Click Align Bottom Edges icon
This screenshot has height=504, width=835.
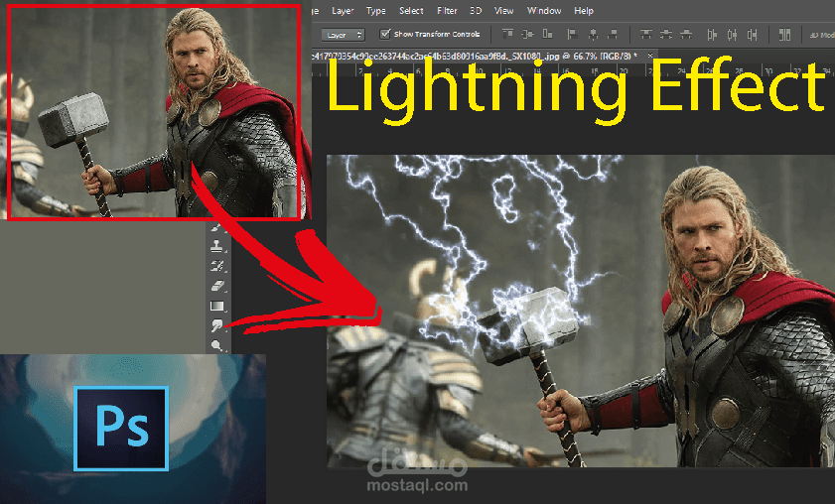click(547, 34)
